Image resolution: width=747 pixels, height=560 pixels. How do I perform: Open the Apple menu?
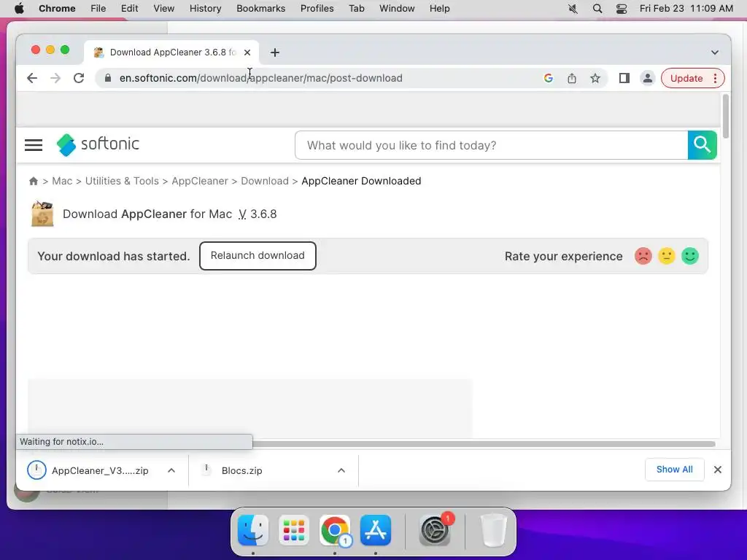pyautogui.click(x=19, y=9)
